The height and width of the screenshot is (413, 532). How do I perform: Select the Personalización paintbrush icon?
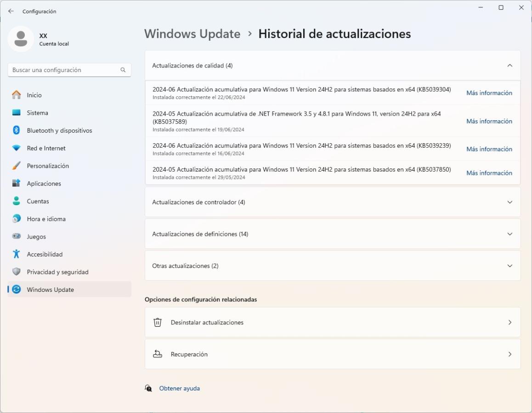[x=17, y=166]
